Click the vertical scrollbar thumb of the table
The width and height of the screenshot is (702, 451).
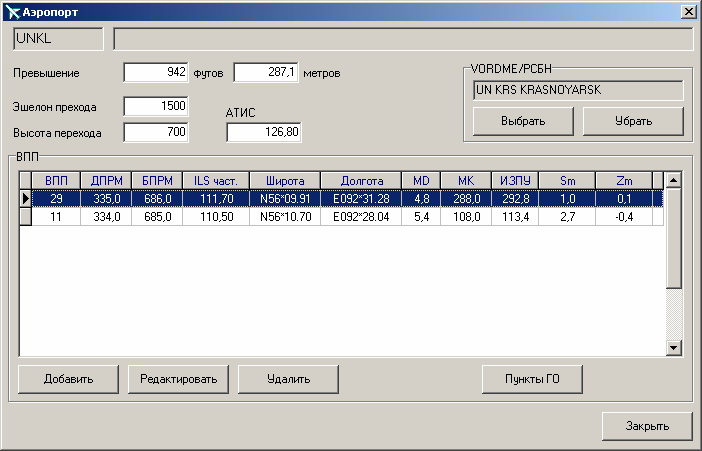coord(673,238)
